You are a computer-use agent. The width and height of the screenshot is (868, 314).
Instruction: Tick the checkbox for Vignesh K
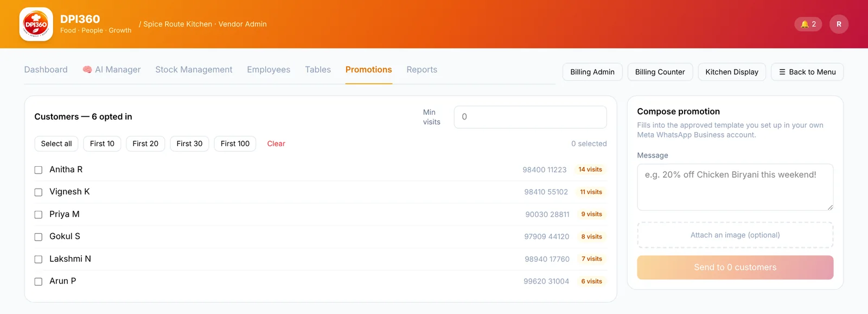[39, 192]
